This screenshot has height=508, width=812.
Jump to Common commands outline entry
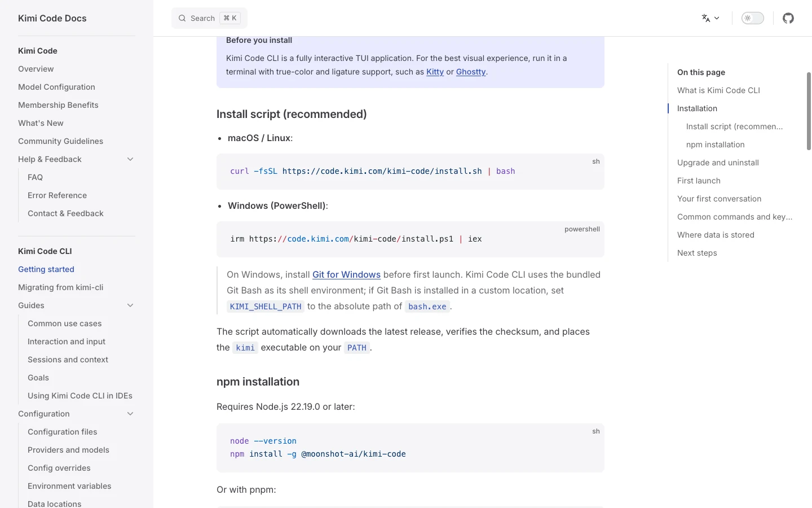pos(735,217)
